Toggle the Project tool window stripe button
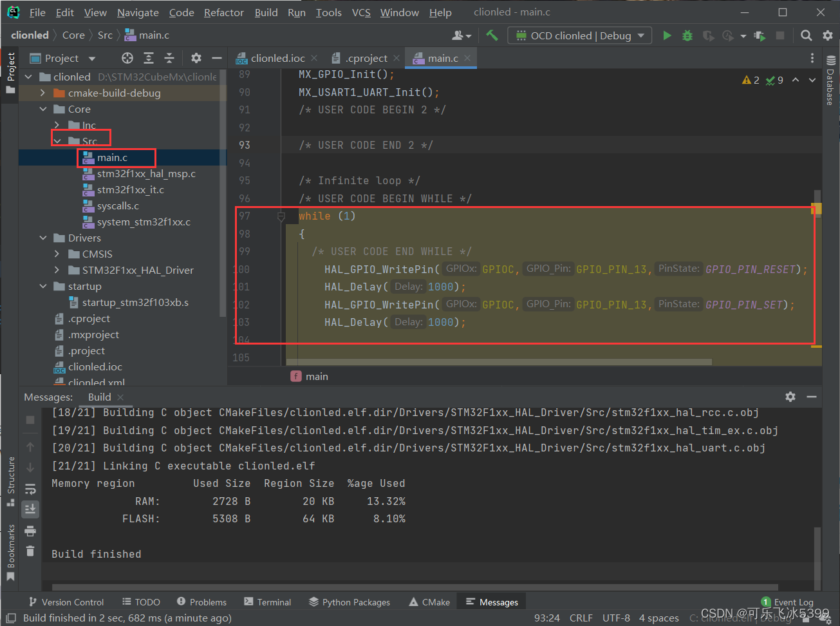 [x=10, y=73]
